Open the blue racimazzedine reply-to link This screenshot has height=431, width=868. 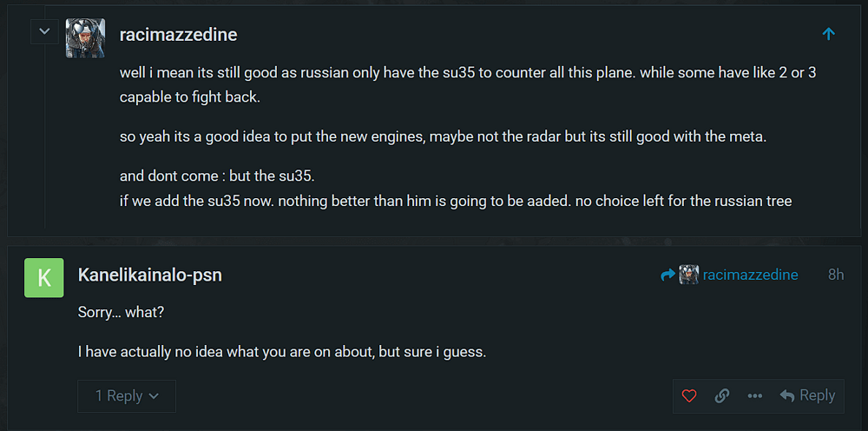(750, 275)
